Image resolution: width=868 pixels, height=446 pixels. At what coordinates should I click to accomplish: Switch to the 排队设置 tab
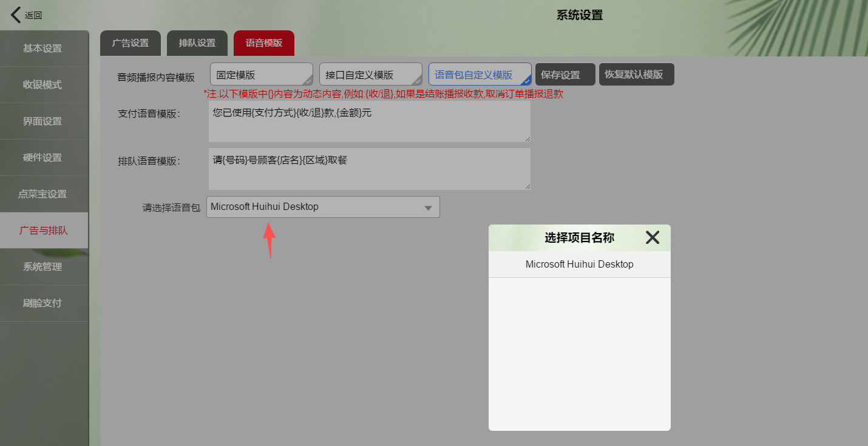(x=197, y=44)
